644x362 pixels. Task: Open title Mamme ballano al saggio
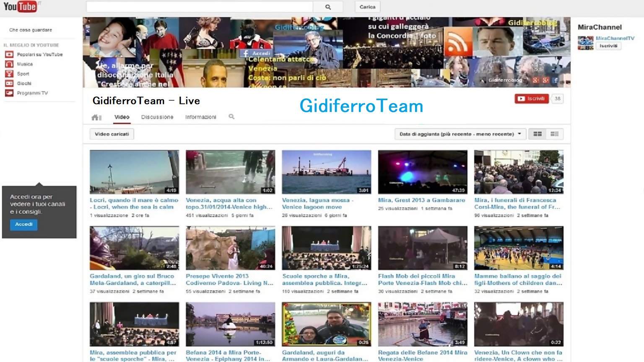click(518, 279)
